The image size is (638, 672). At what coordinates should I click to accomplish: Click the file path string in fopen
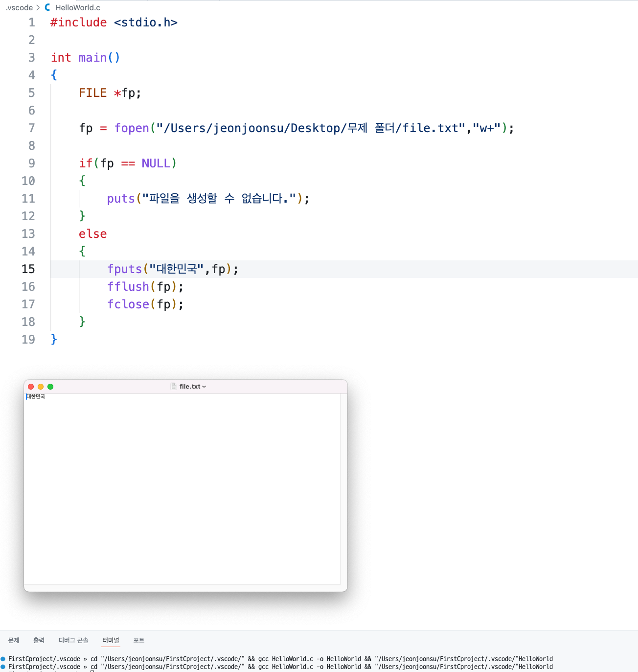click(311, 128)
